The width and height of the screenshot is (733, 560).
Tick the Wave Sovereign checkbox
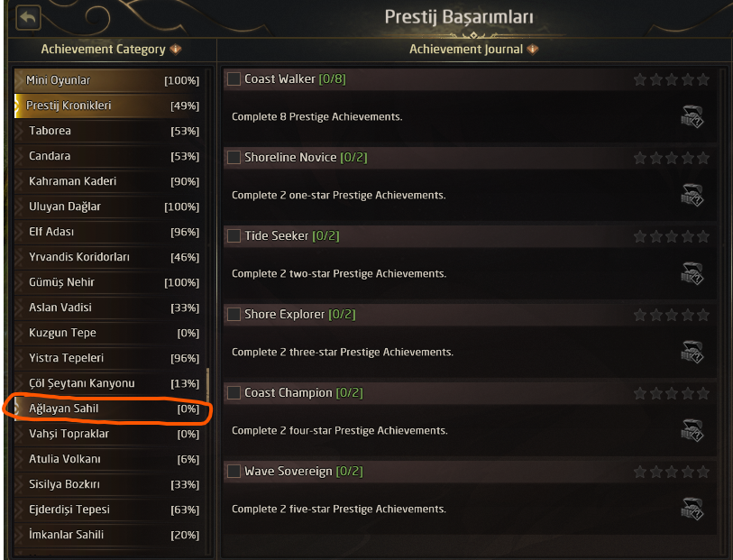234,472
